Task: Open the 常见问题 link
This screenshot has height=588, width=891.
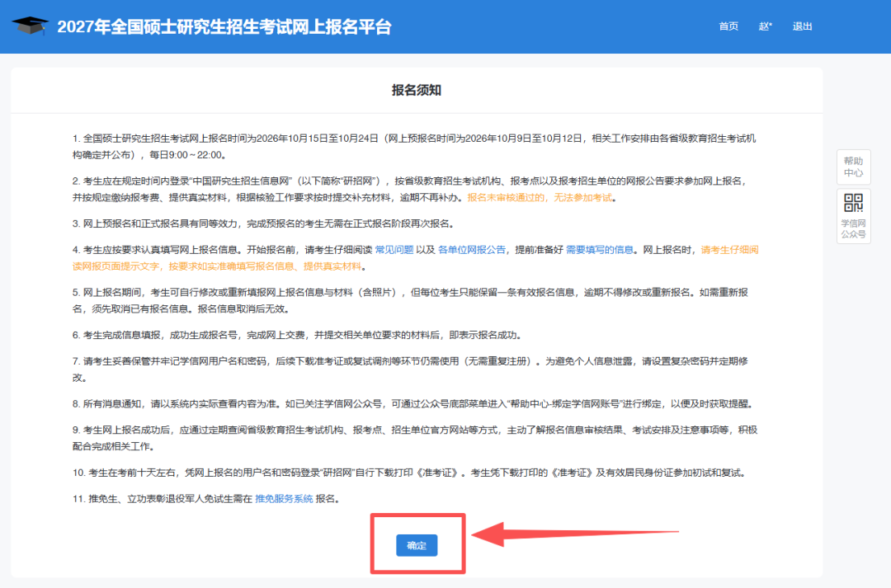Action: (394, 250)
